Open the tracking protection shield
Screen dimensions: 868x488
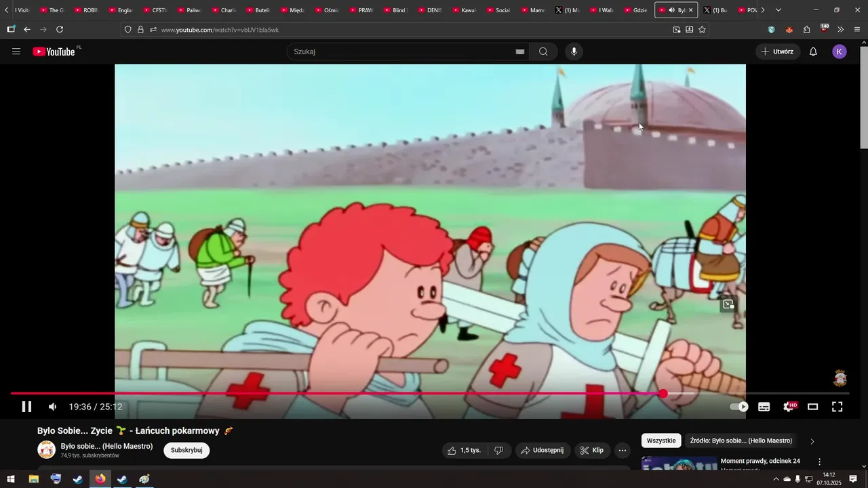tap(127, 30)
